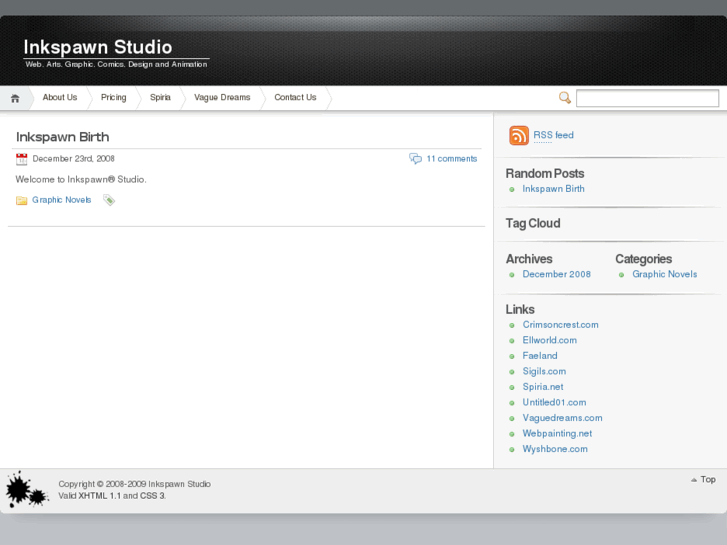Click the CSS 3 validation link

(153, 496)
